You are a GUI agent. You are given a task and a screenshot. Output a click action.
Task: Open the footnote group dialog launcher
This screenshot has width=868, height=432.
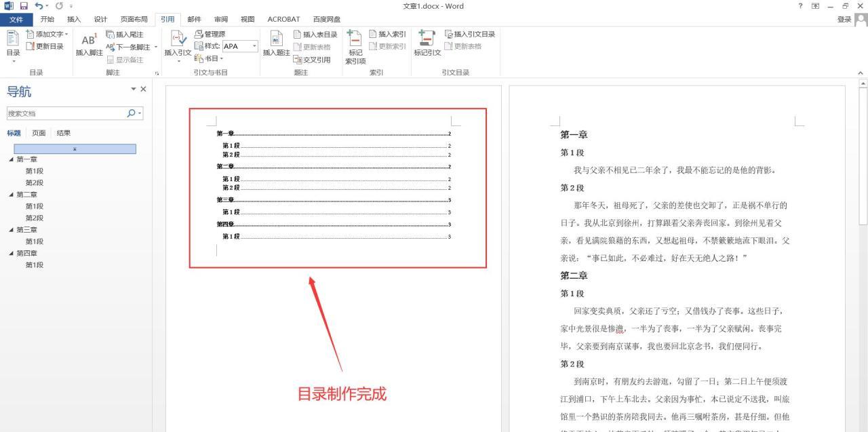pos(157,73)
